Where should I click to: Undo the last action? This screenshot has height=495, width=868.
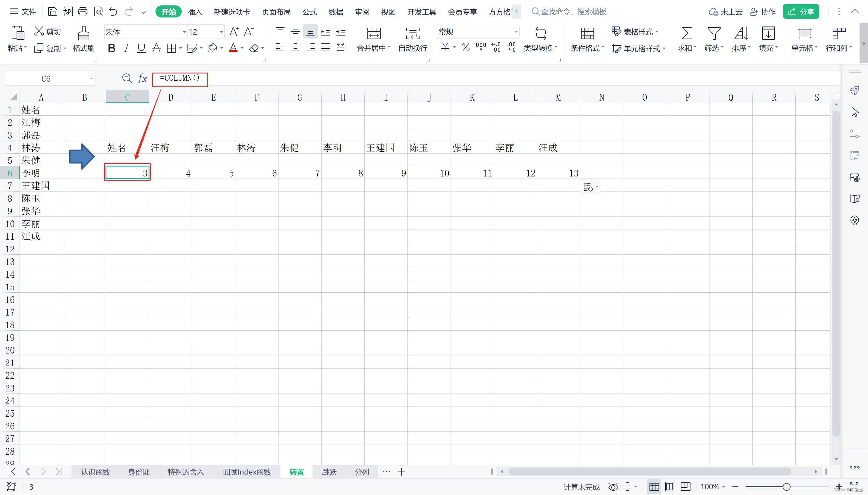113,12
